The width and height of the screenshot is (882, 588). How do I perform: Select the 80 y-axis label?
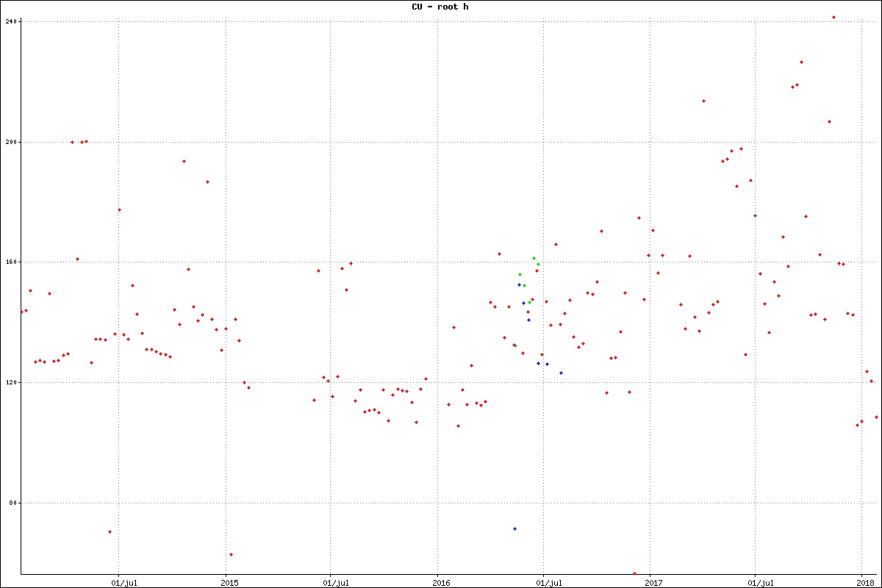(11, 503)
